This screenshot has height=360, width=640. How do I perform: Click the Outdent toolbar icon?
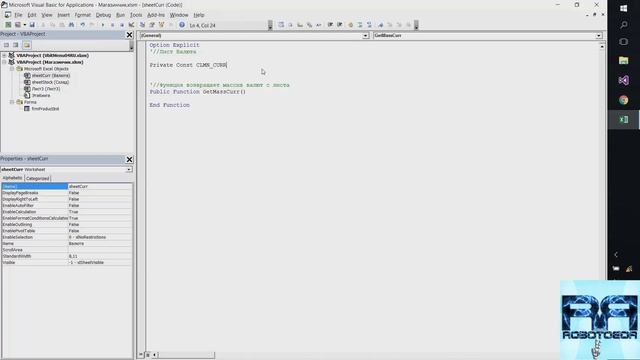340,25
